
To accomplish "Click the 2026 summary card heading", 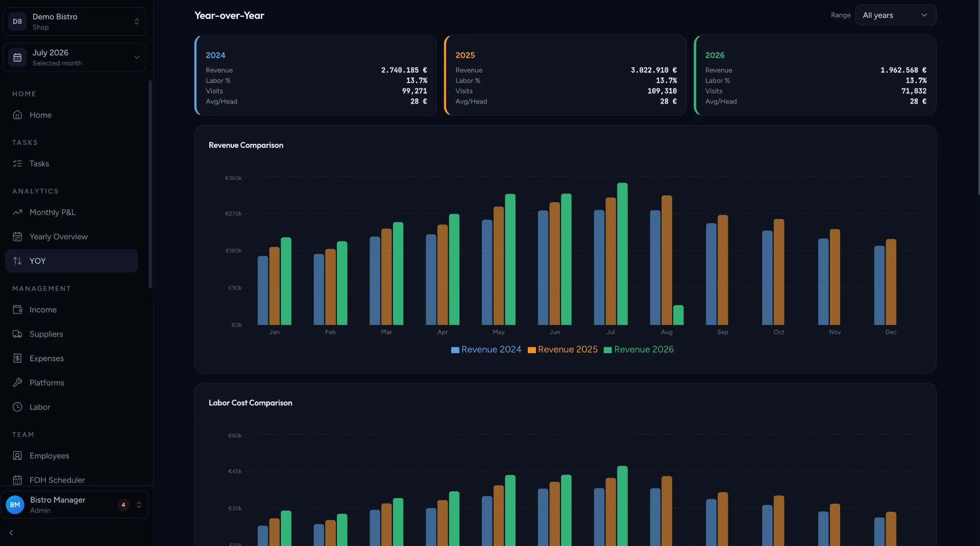I will 715,55.
